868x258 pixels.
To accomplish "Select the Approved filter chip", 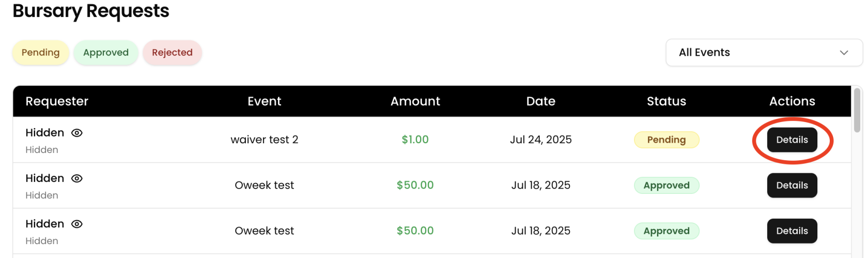I will coord(106,53).
